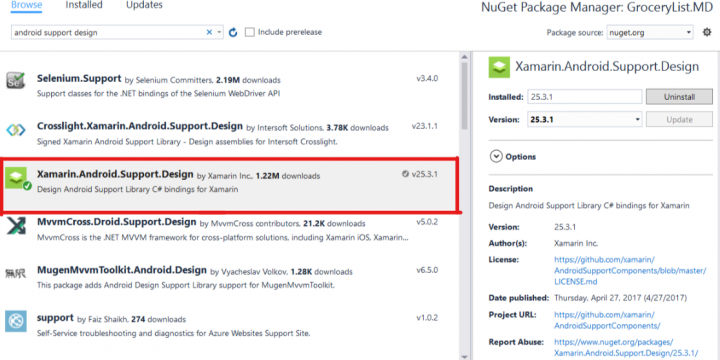Select the support package by Faiz Shaikh

pyautogui.click(x=55, y=318)
